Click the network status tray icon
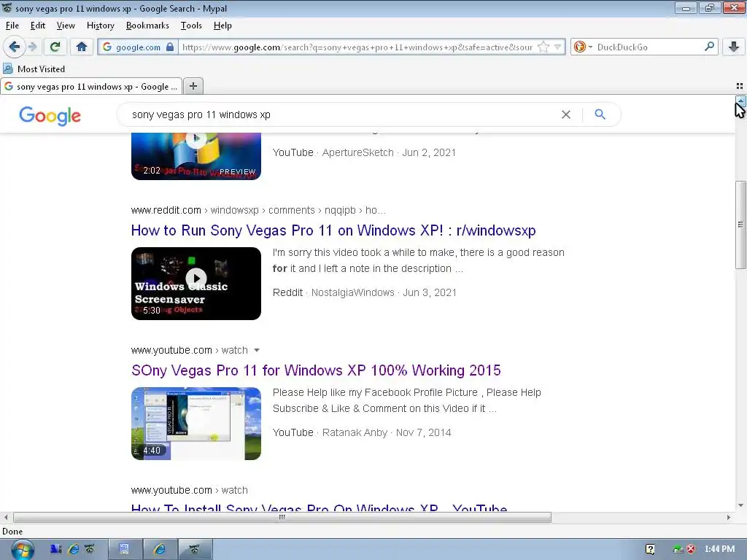Screen dimensions: 747x560 pos(677,549)
